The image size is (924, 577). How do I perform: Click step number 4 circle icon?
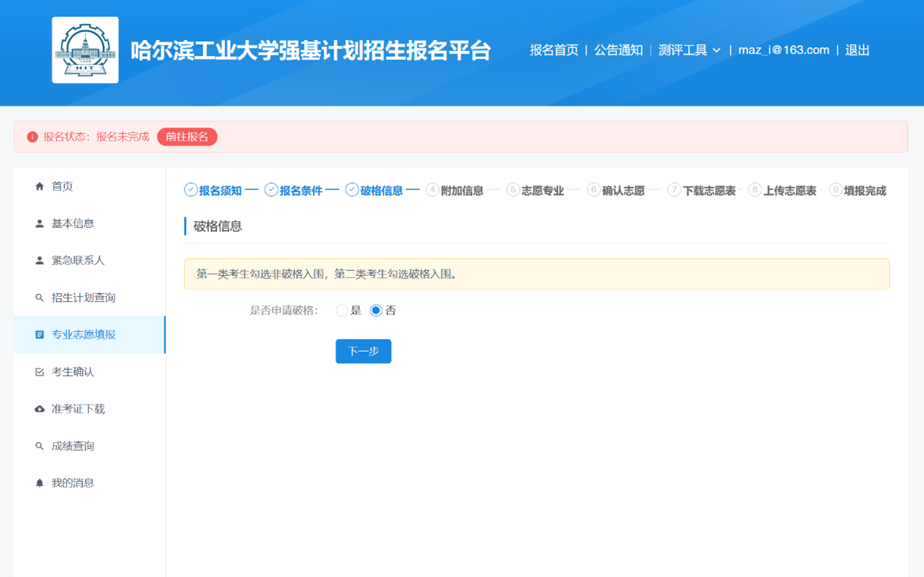(433, 190)
